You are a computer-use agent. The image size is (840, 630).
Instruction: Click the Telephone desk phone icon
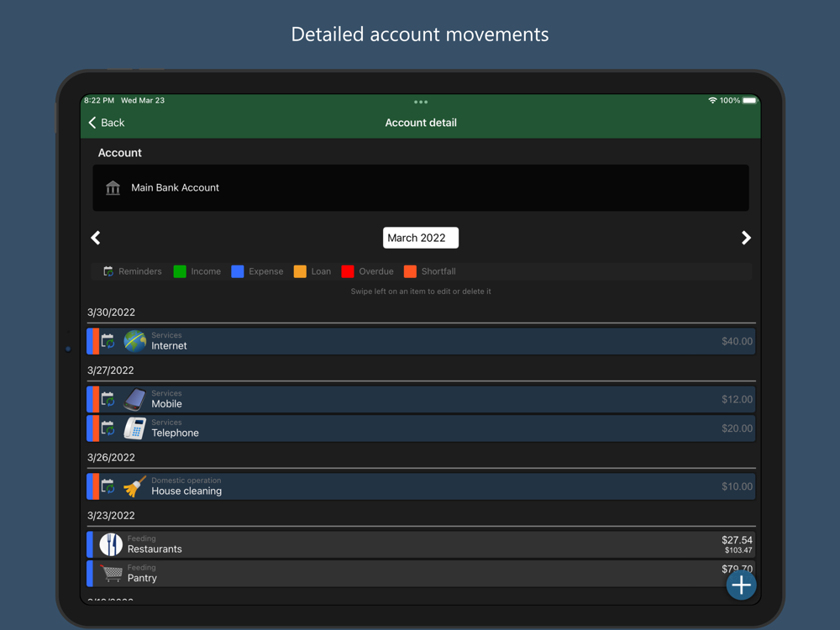[x=135, y=428]
